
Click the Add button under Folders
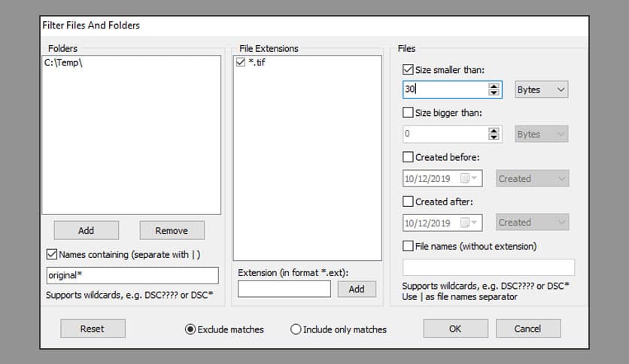pyautogui.click(x=87, y=230)
